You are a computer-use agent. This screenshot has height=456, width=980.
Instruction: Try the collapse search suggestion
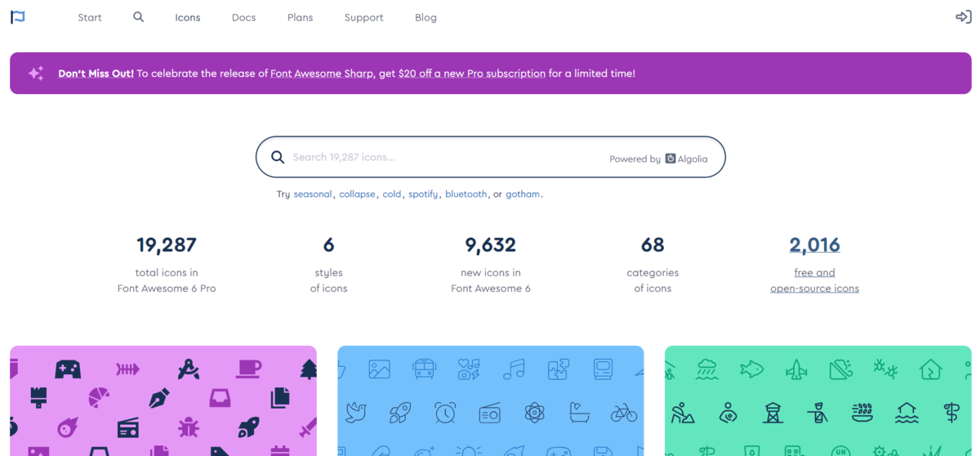click(357, 194)
